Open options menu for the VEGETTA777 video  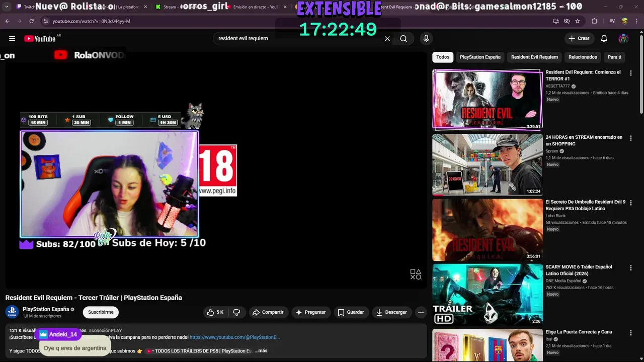630,73
